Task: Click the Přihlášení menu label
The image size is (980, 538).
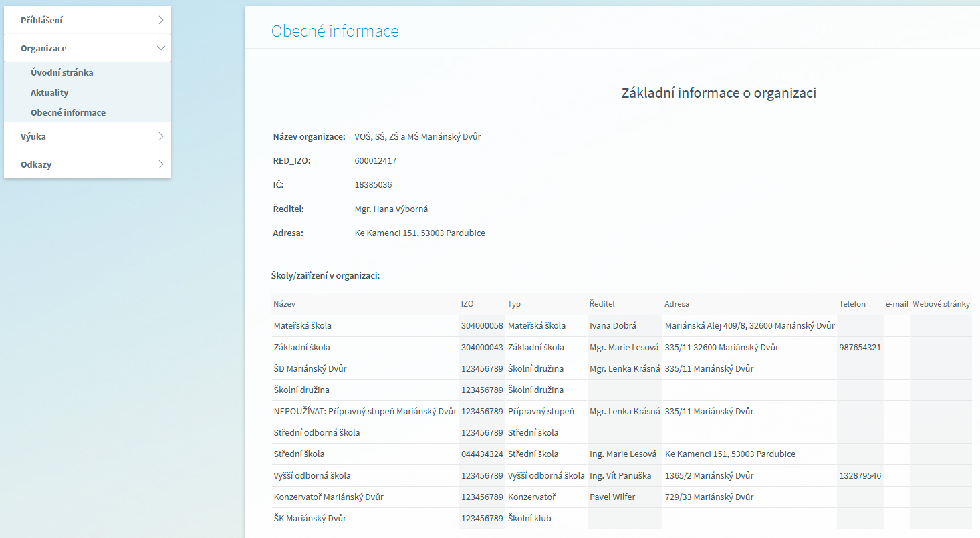Action: tap(41, 20)
